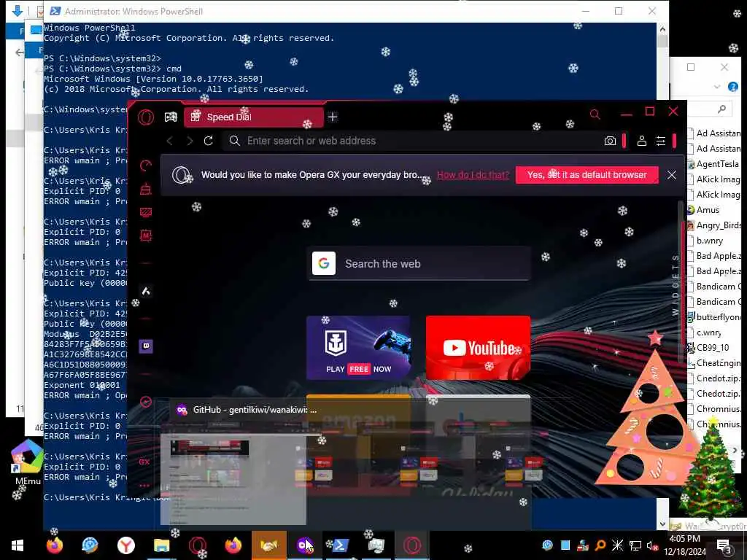Open the Opera GX main menu logo
Screen dimensions: 747x560
[146, 117]
